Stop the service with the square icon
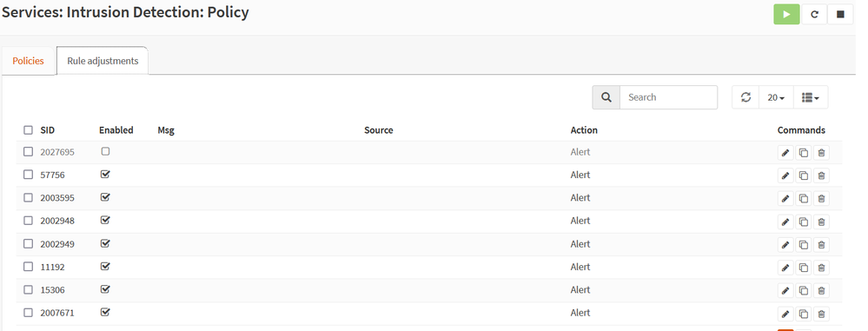Screen dimensions: 868x331 pyautogui.click(x=840, y=15)
